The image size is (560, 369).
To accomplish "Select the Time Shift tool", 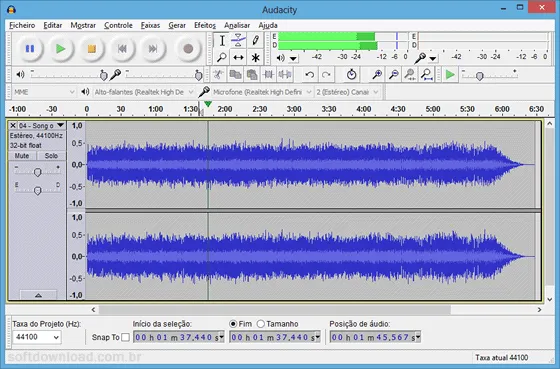I will (238, 57).
